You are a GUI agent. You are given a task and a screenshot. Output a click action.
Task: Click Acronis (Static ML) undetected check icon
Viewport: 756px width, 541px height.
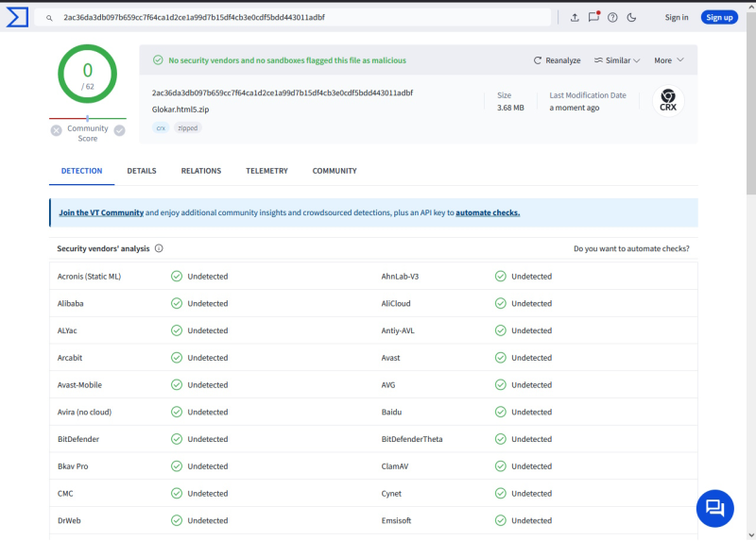coord(177,276)
